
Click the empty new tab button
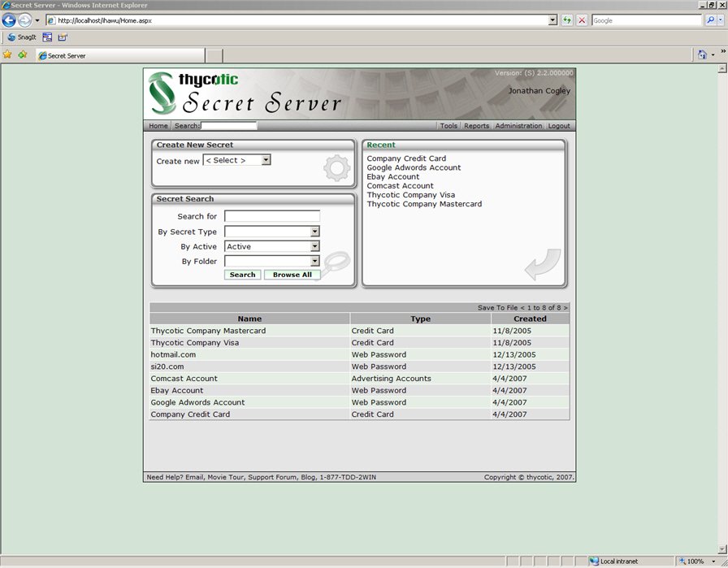214,56
